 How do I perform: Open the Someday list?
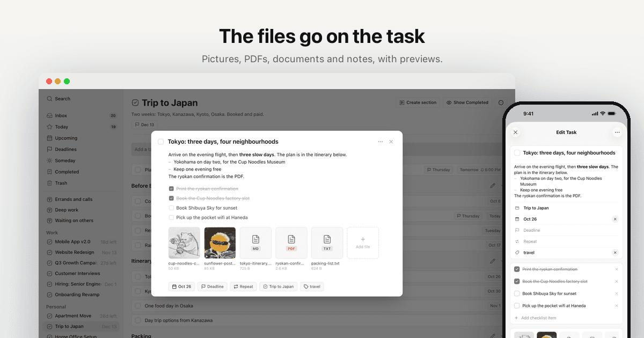click(x=82, y=160)
